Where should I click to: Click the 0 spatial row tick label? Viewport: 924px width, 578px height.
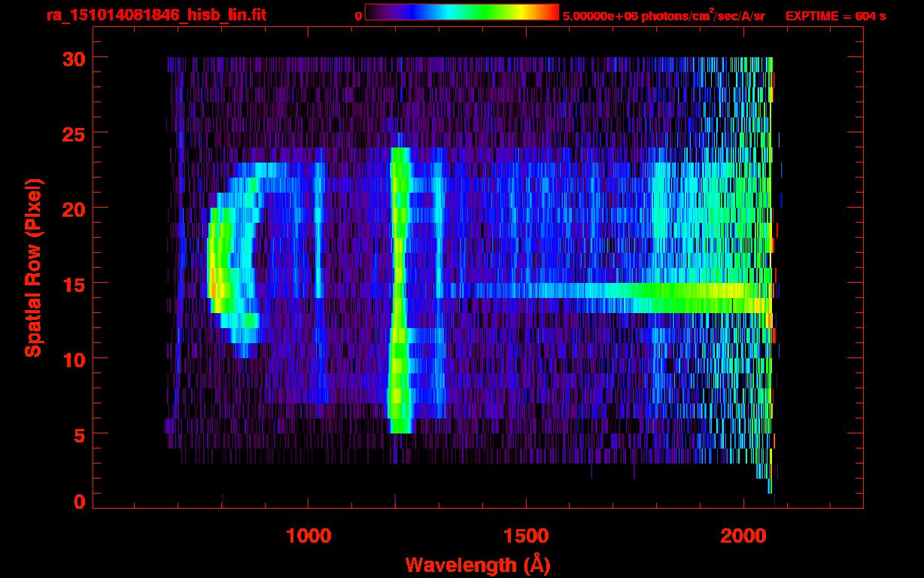coord(80,501)
